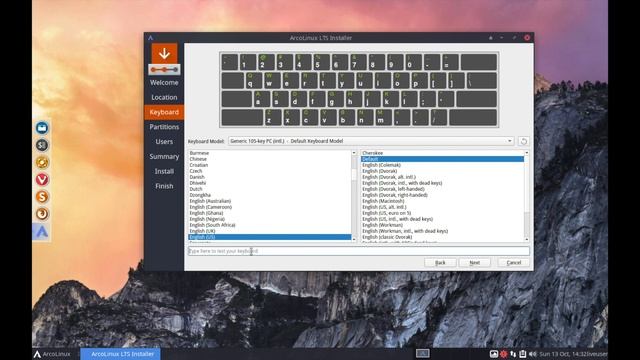The width and height of the screenshot is (640, 360).
Task: Click the variant list scrollbar
Action: [x=527, y=196]
